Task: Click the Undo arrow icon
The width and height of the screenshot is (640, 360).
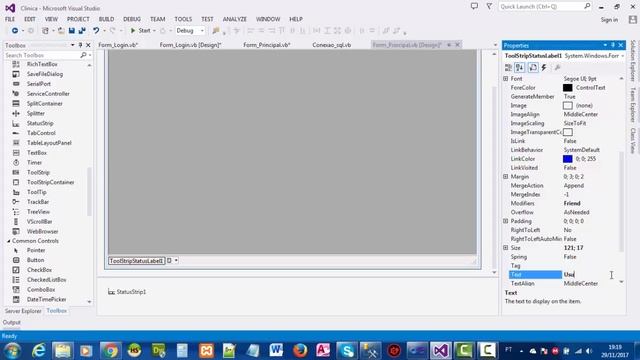Action: pyautogui.click(x=96, y=31)
